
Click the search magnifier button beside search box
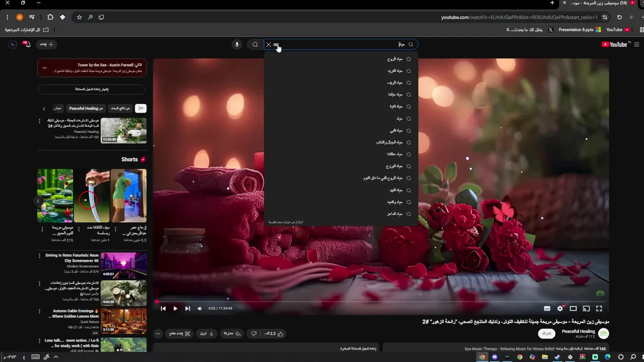[x=255, y=45]
